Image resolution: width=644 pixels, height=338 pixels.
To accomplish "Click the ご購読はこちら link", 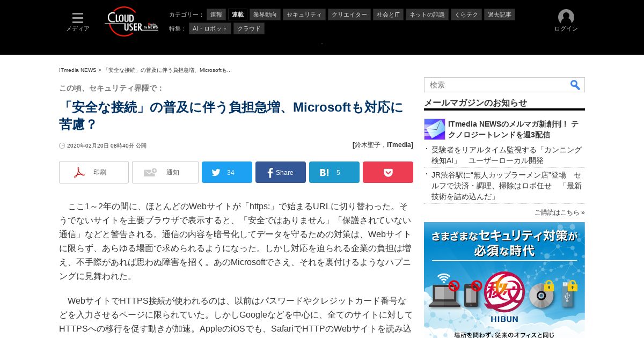I will (x=560, y=212).
